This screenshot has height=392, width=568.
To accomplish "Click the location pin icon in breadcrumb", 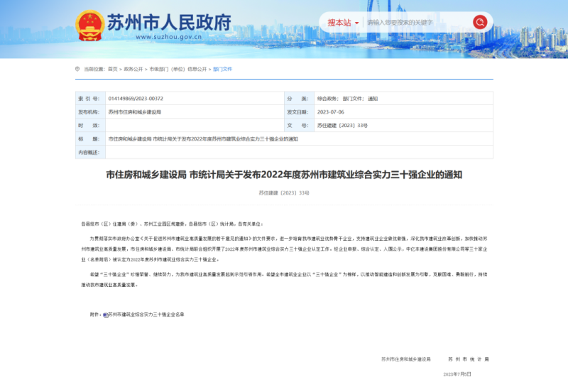I will coord(77,69).
